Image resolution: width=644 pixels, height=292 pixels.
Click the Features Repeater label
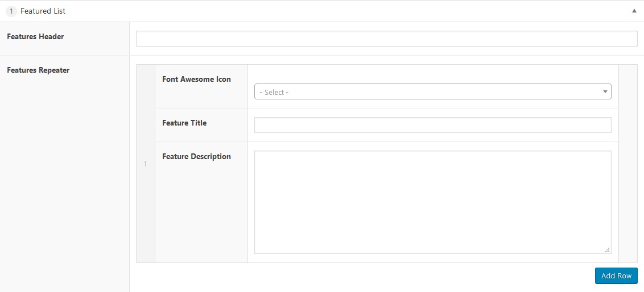[38, 70]
